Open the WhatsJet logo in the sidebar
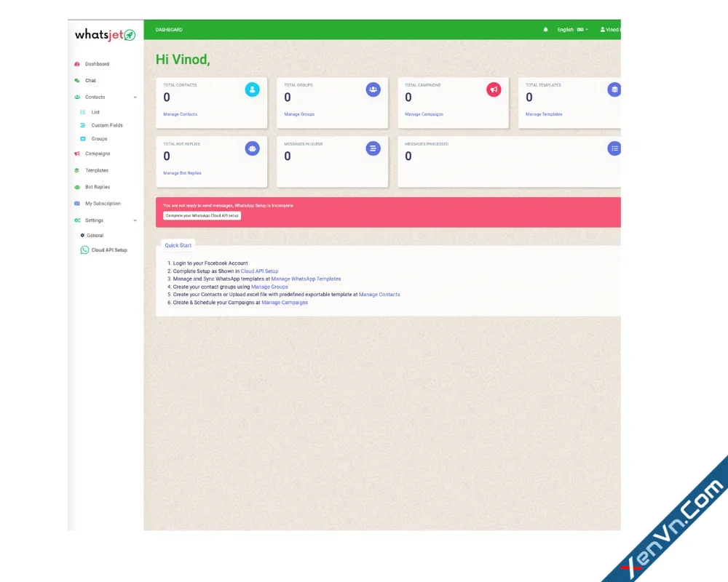This screenshot has height=582, width=728. 103,33
